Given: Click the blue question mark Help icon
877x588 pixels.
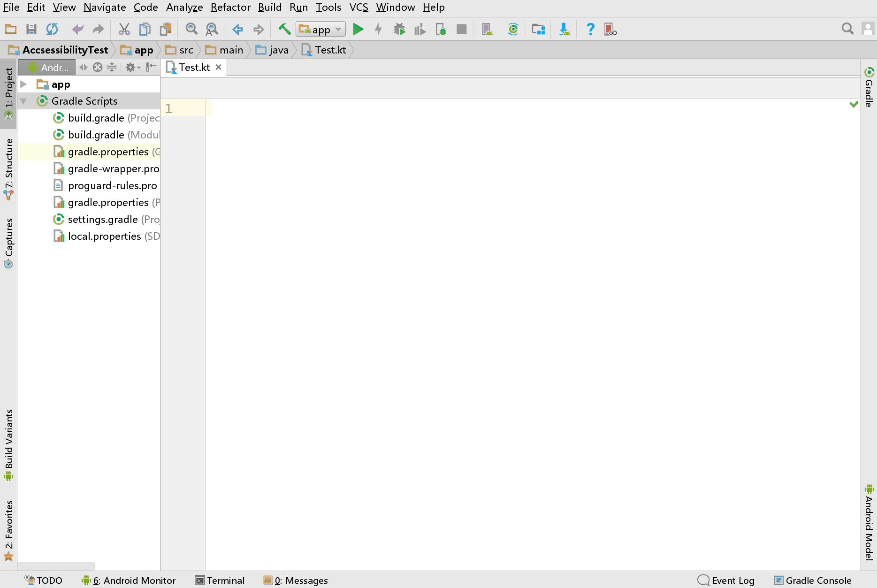Looking at the screenshot, I should point(590,30).
